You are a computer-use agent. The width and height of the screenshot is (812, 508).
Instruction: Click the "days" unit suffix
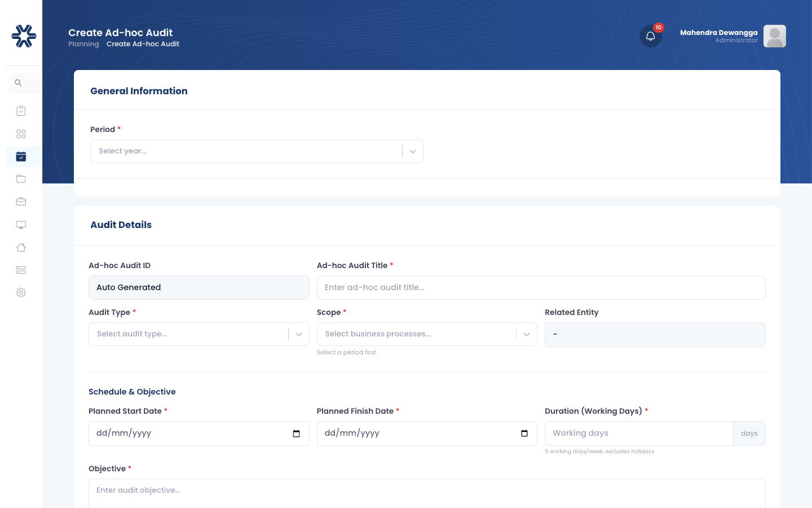(x=749, y=433)
